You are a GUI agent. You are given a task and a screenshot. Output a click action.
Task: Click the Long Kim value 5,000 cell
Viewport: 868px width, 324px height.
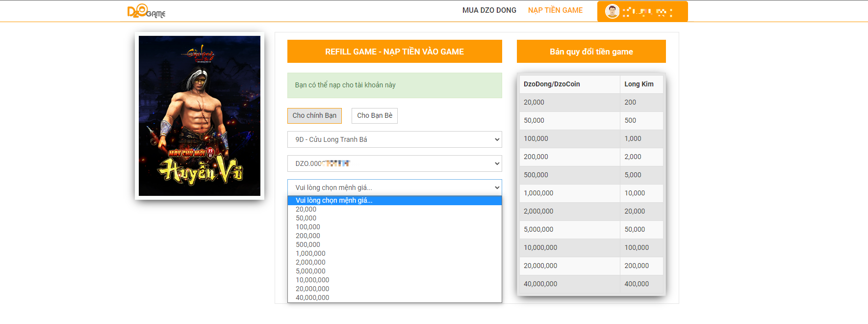click(642, 175)
